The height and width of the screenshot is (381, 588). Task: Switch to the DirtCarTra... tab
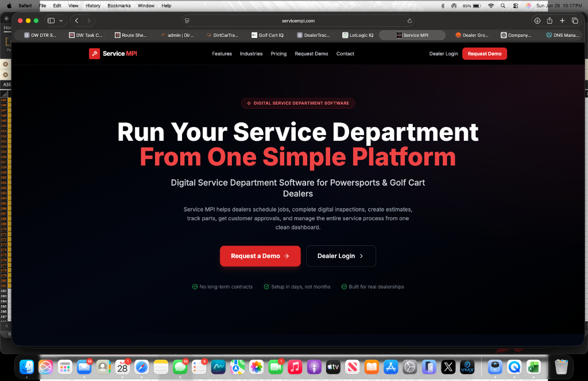click(x=222, y=35)
